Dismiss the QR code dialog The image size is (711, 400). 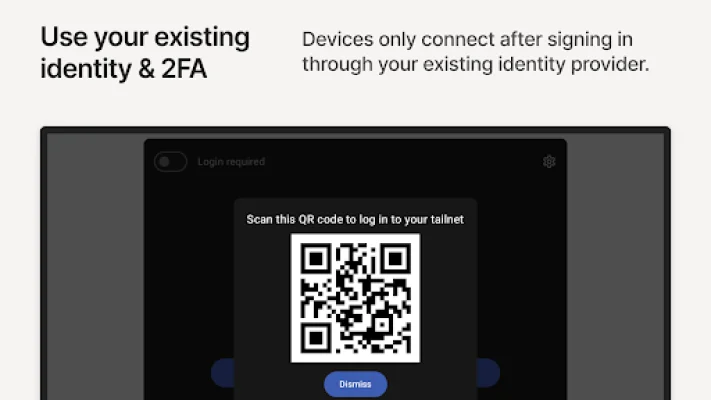point(356,384)
